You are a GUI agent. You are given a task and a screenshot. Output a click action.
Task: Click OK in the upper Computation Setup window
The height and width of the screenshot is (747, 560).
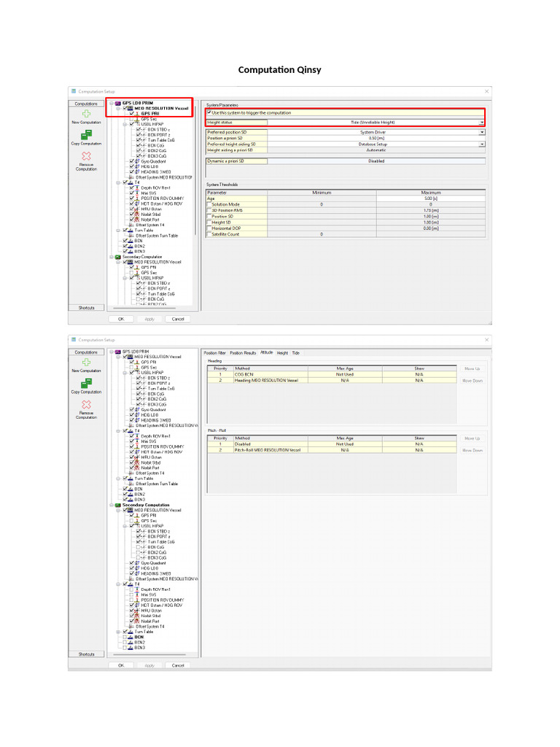click(121, 320)
